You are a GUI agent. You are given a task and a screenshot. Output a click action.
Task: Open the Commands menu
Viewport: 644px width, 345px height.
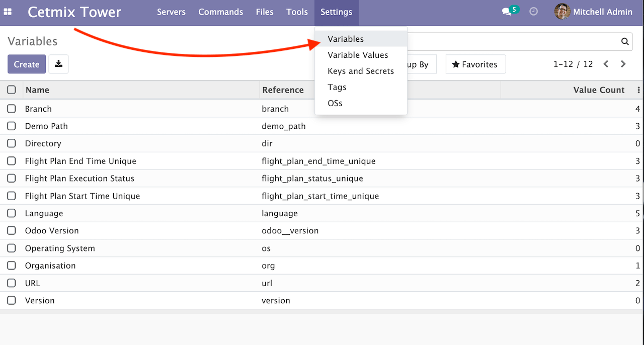tap(220, 11)
